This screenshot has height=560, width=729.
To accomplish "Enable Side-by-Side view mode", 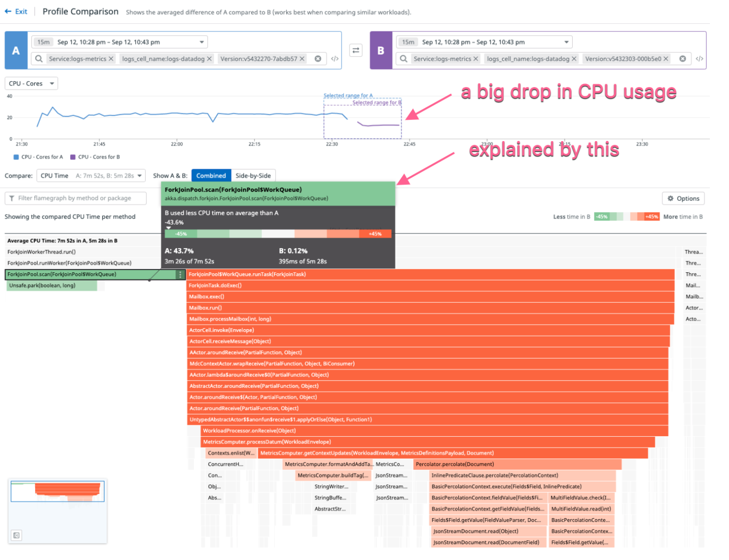I will [x=254, y=175].
